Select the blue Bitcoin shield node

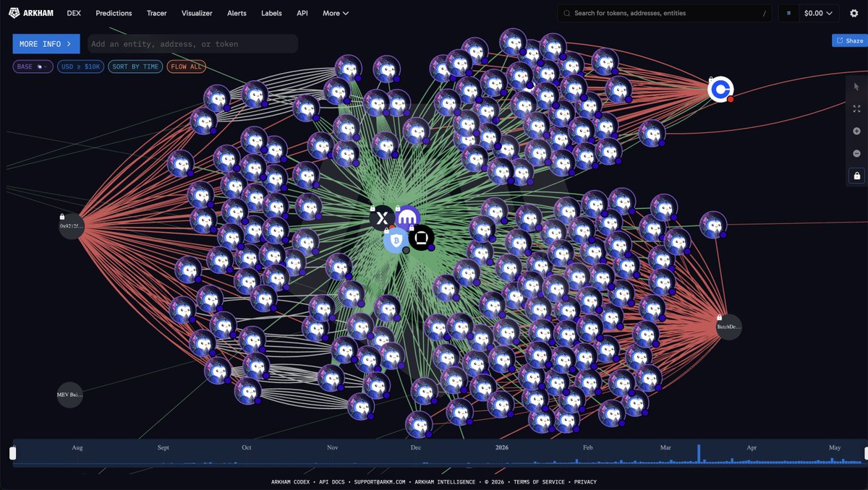(x=395, y=241)
